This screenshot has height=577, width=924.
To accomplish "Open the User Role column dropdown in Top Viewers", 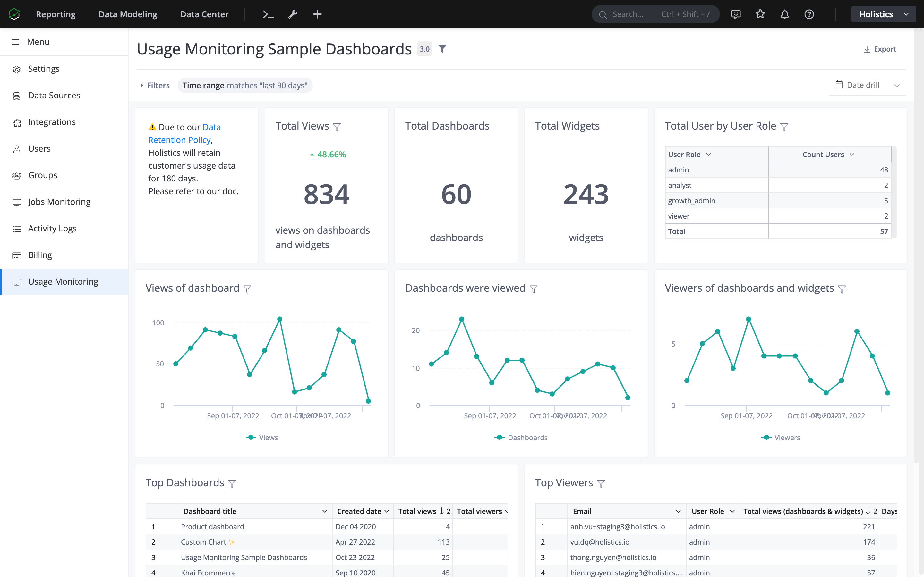I will point(732,511).
